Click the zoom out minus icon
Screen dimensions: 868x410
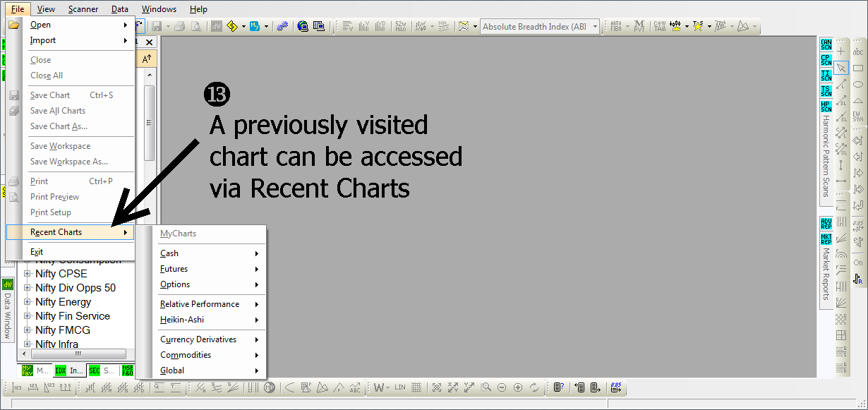click(x=502, y=387)
